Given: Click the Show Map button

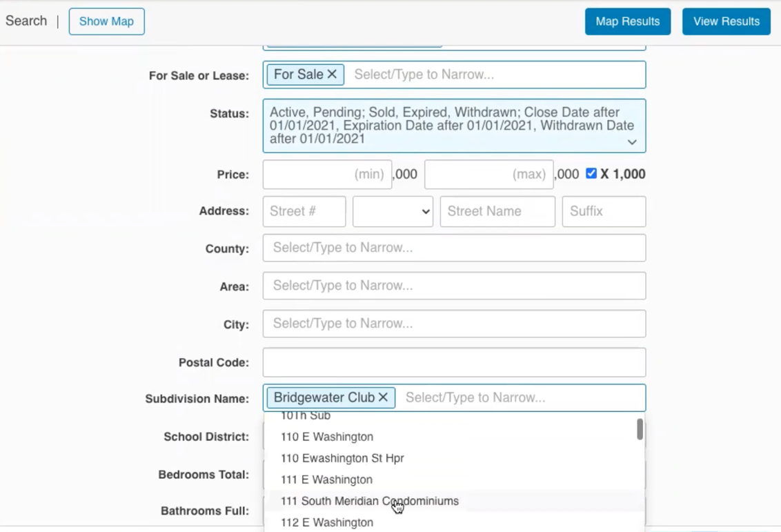Looking at the screenshot, I should [106, 21].
